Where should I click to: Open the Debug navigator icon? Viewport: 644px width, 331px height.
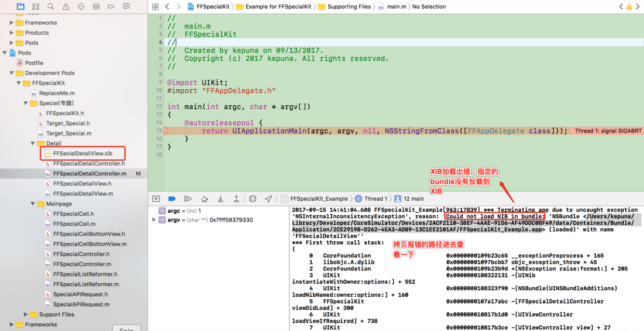[x=96, y=7]
